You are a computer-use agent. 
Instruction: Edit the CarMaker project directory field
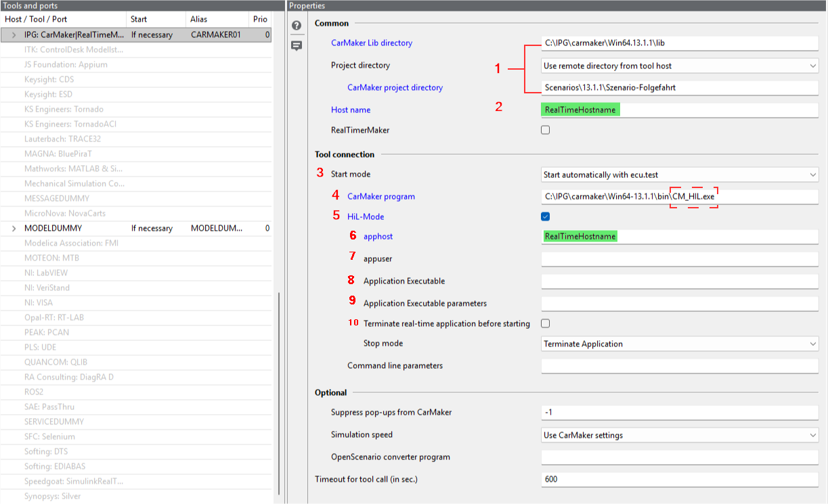pyautogui.click(x=680, y=87)
